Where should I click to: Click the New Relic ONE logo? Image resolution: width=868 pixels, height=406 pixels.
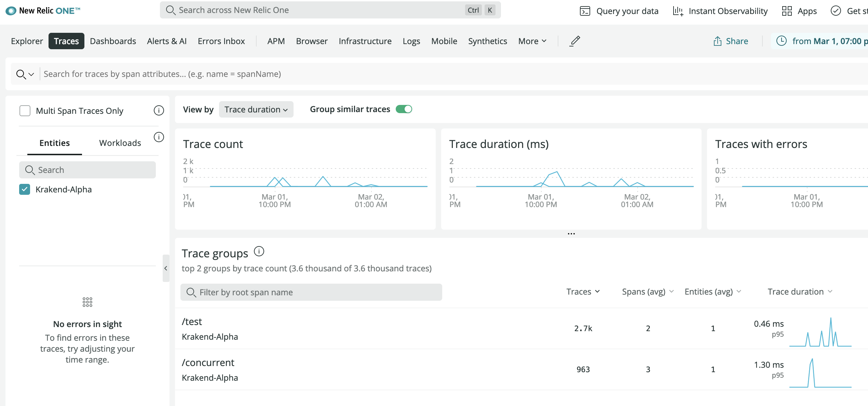[43, 10]
